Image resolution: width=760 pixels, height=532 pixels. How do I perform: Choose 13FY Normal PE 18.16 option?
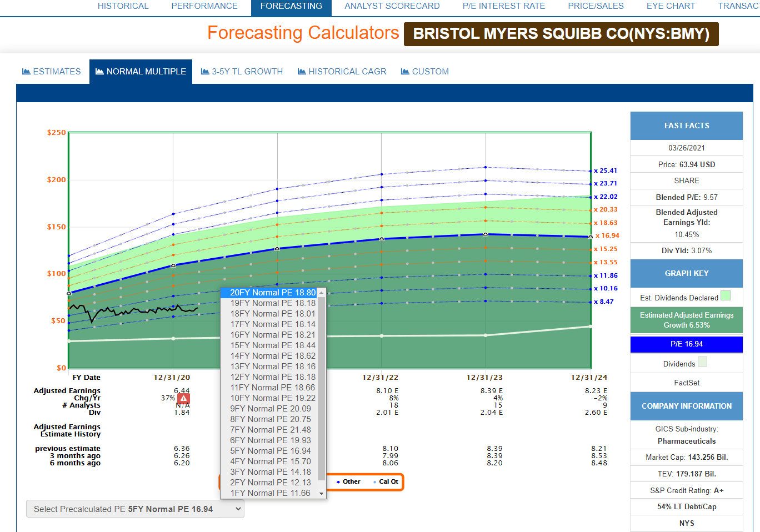[x=269, y=367]
